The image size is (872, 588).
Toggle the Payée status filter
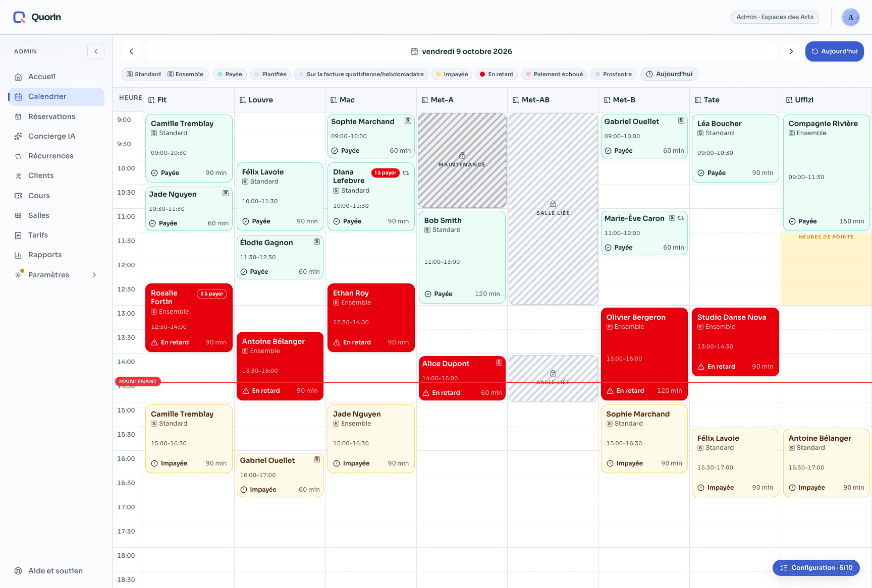tap(230, 74)
